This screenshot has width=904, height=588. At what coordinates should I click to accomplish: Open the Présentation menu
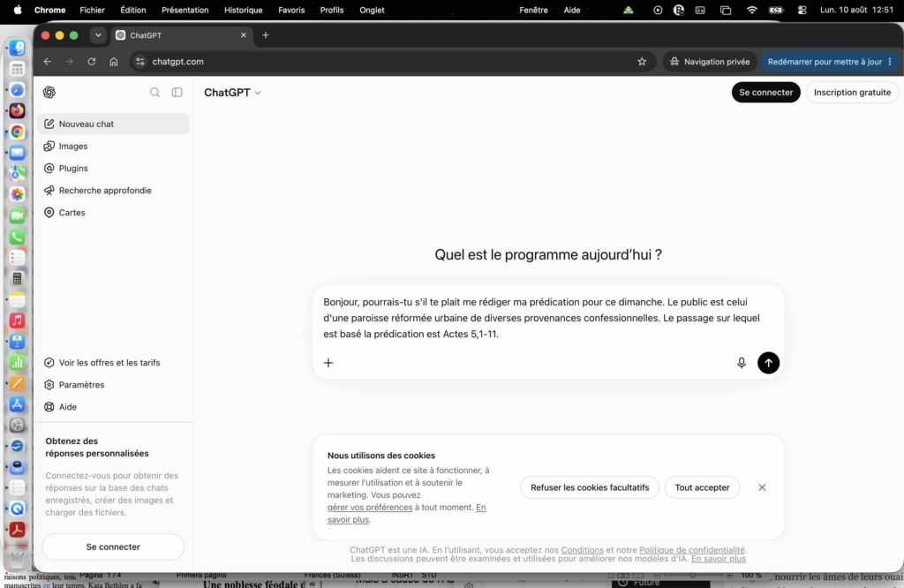[x=185, y=10]
